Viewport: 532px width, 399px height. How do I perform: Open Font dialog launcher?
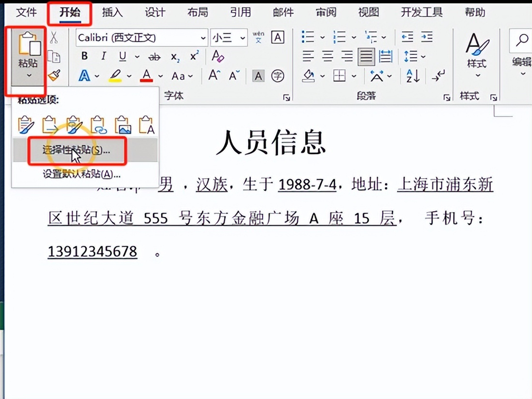point(287,98)
